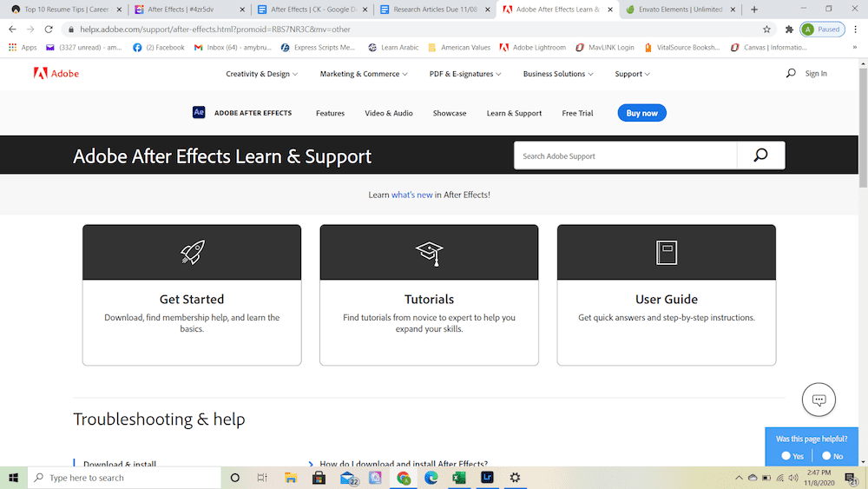Click the Sign In link
868x489 pixels.
tap(816, 73)
